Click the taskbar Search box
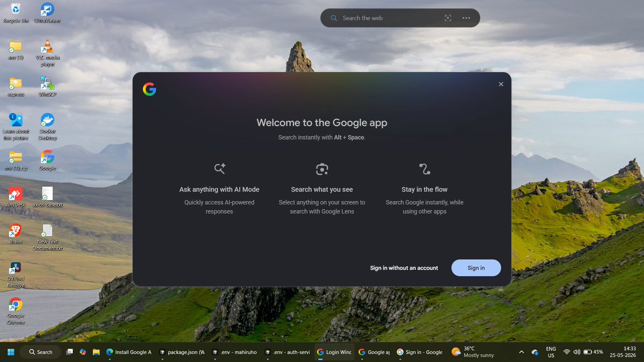Image resolution: width=644 pixels, height=362 pixels. (x=40, y=352)
